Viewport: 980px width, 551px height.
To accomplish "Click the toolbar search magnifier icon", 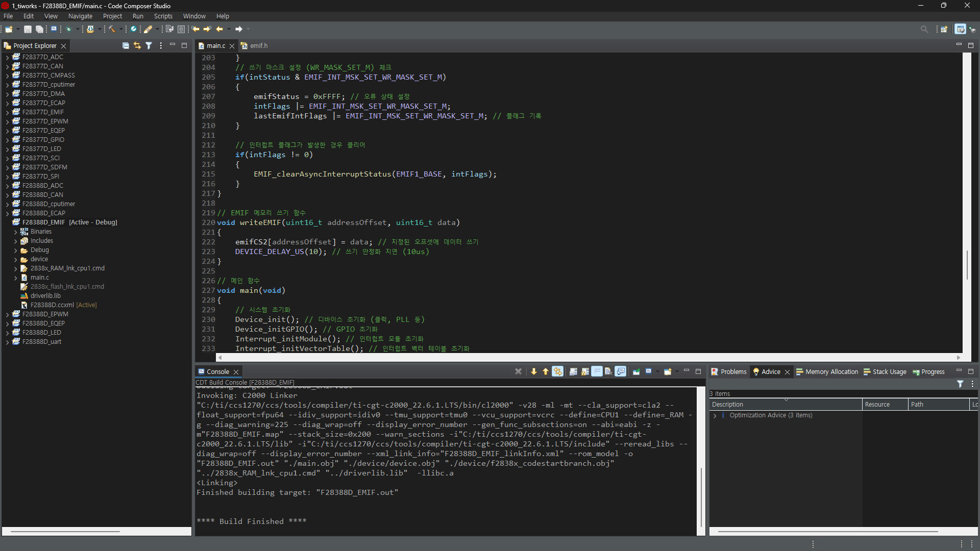I will click(924, 29).
